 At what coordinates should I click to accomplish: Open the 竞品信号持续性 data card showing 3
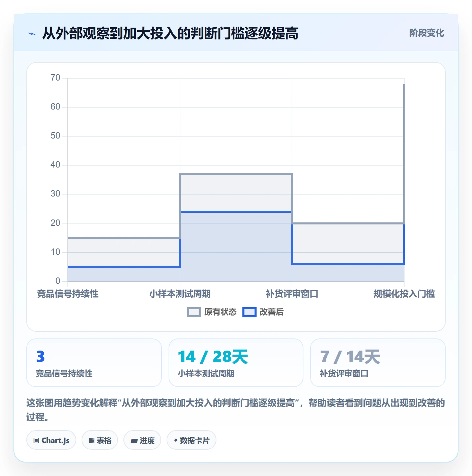pyautogui.click(x=94, y=363)
